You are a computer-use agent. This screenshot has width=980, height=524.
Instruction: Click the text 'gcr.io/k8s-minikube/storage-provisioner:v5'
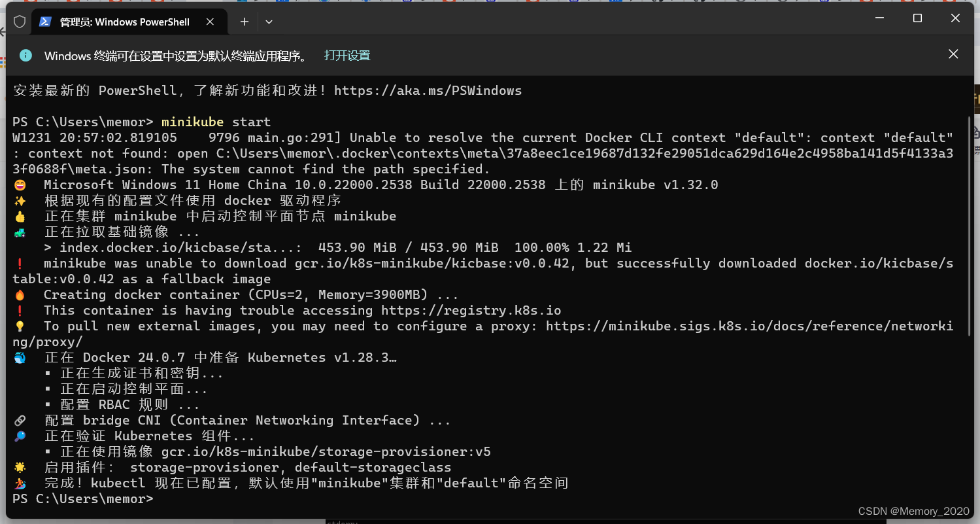326,451
